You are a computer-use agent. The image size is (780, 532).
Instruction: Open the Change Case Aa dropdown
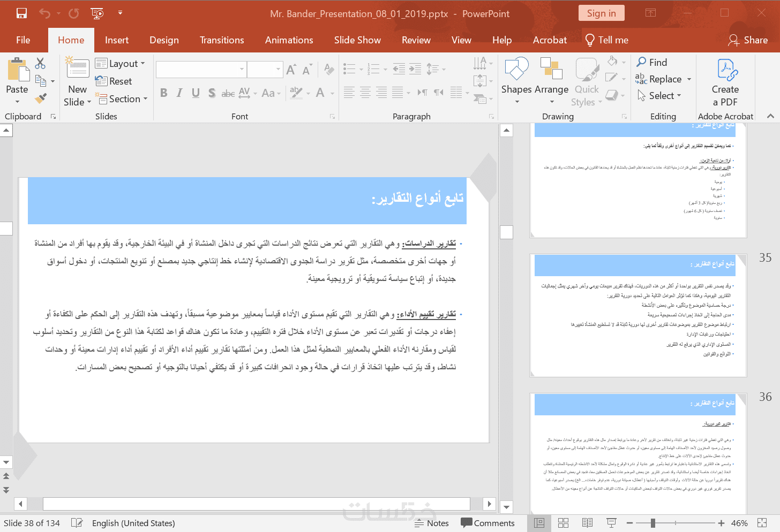[271, 93]
